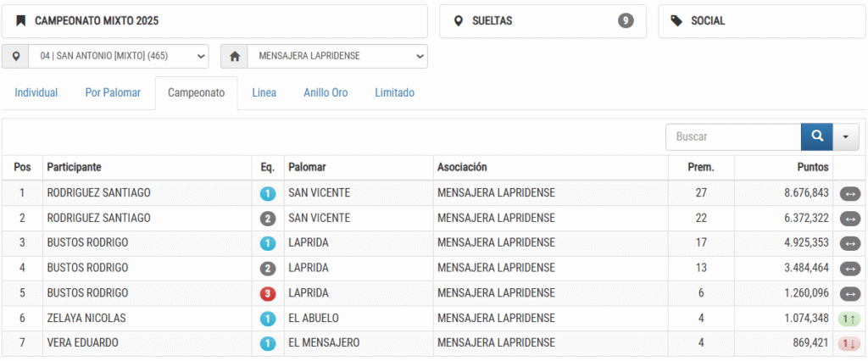Click the green up-arrow indicator for Zelaya Nicolas
Viewport: 868px width, 361px height.
pyautogui.click(x=849, y=319)
